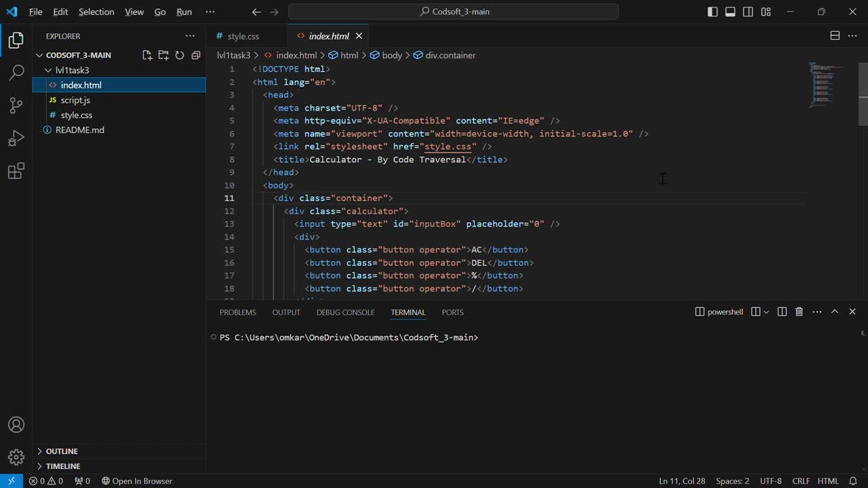
Task: Split the terminal
Action: click(782, 312)
